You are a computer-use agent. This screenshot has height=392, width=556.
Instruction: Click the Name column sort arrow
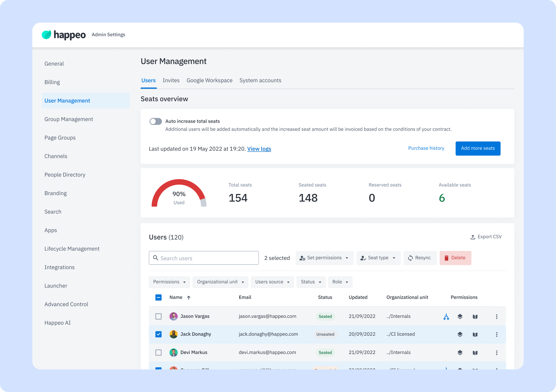tap(189, 297)
